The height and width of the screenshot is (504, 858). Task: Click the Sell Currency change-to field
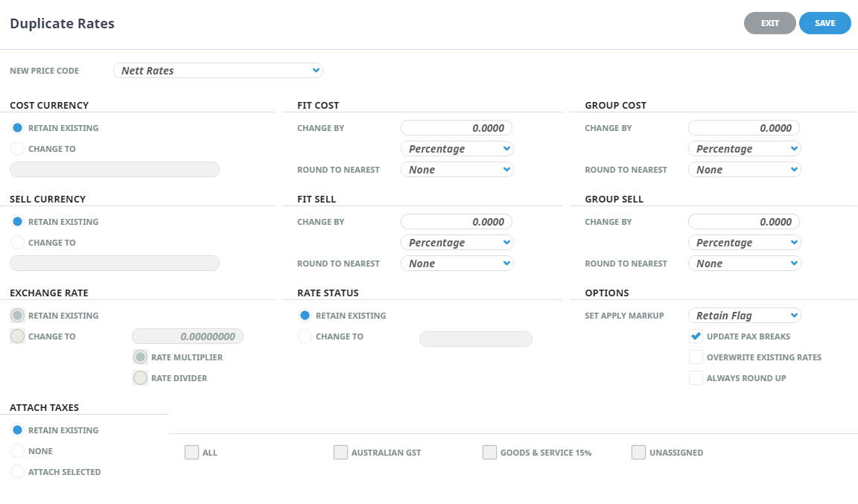[115, 264]
